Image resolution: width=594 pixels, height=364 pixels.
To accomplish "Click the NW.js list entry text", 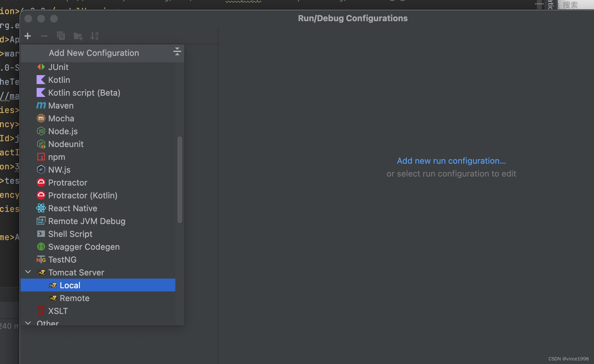I will (x=59, y=169).
